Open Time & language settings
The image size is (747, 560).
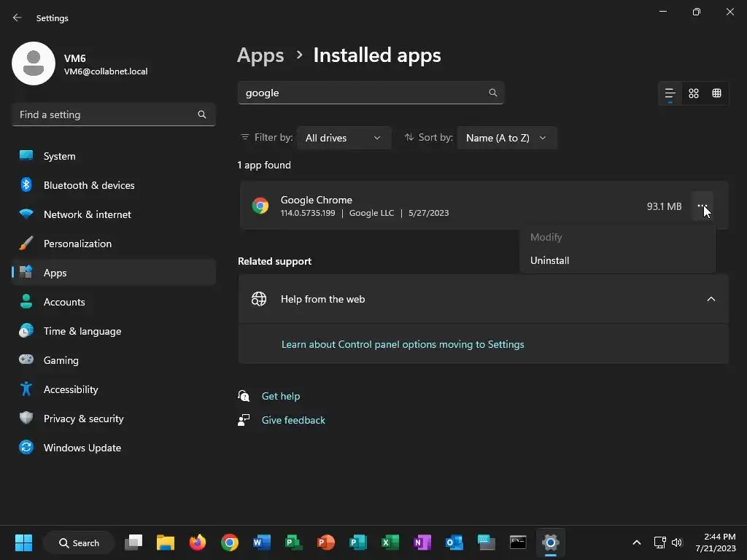[113, 331]
